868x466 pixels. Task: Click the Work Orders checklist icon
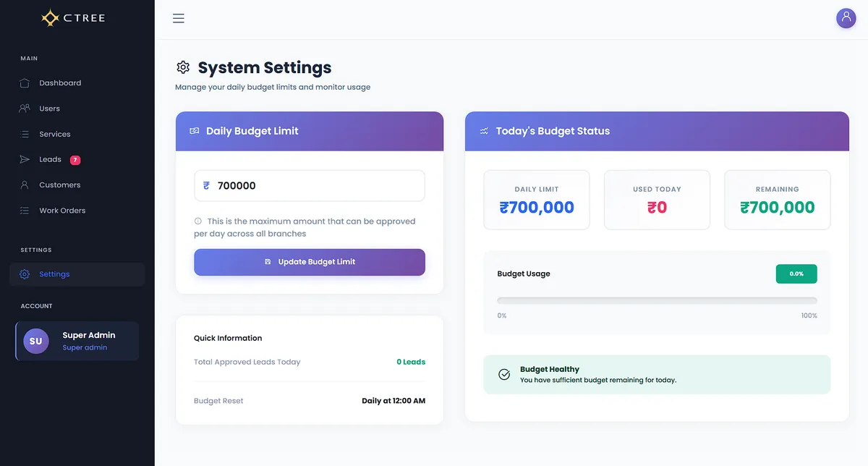click(x=25, y=211)
